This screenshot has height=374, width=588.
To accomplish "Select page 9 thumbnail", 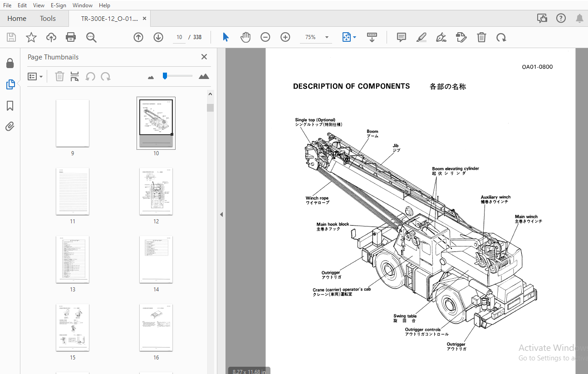I will [73, 123].
